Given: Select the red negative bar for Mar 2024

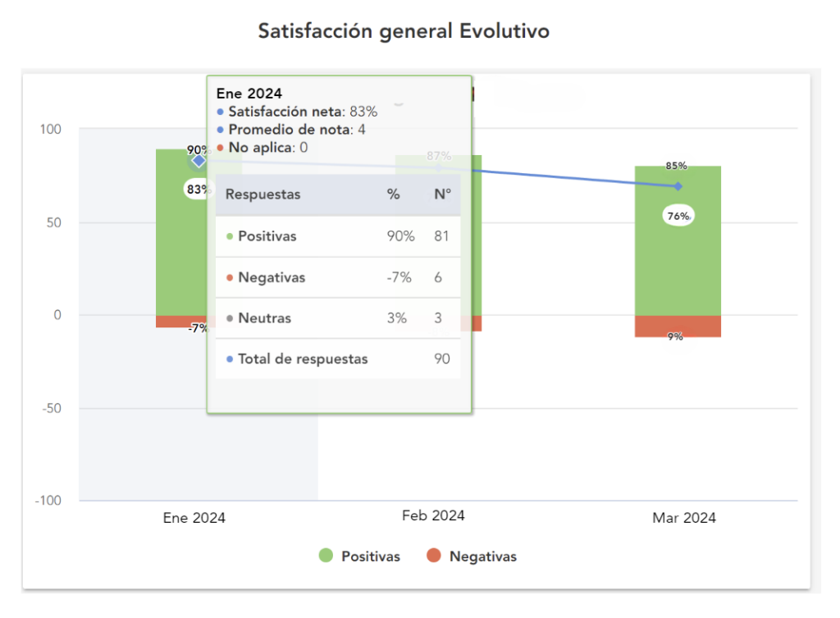Looking at the screenshot, I should click(678, 326).
